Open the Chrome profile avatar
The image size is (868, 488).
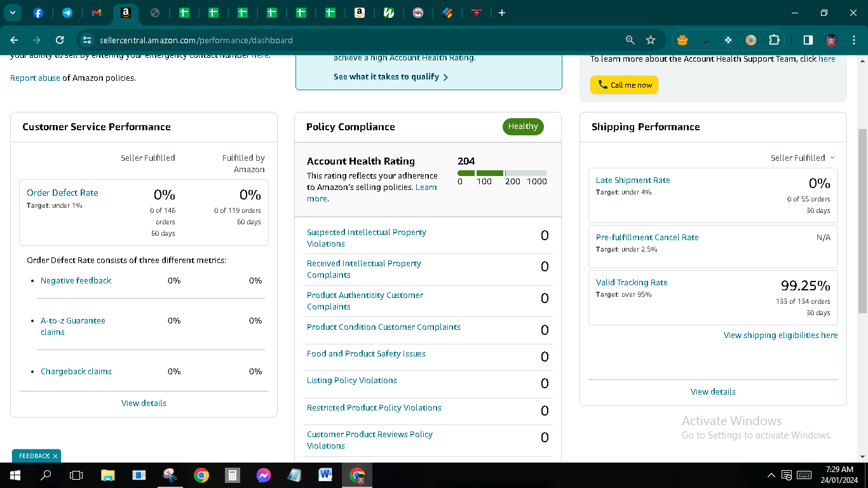pyautogui.click(x=831, y=40)
